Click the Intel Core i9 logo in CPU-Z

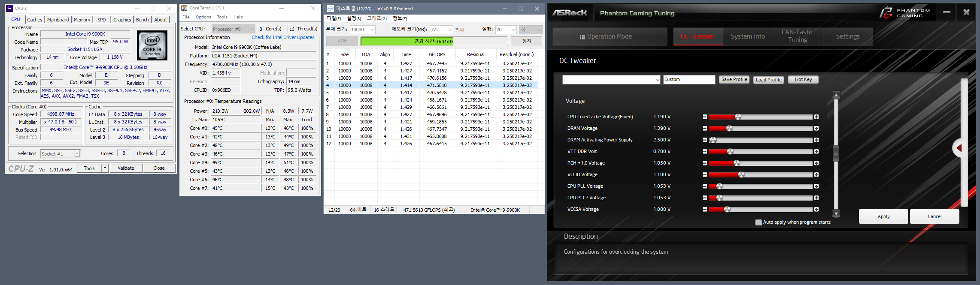152,45
